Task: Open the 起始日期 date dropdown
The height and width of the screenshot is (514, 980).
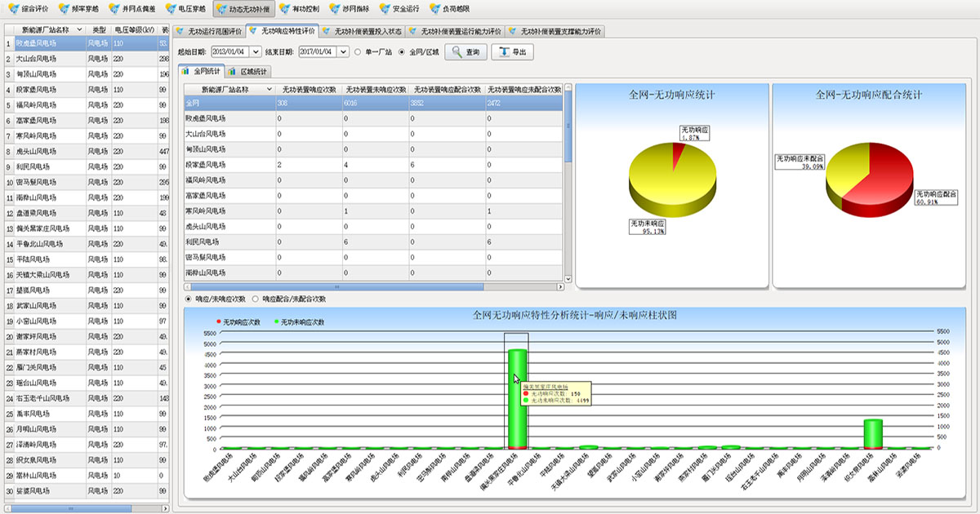Action: (x=255, y=52)
